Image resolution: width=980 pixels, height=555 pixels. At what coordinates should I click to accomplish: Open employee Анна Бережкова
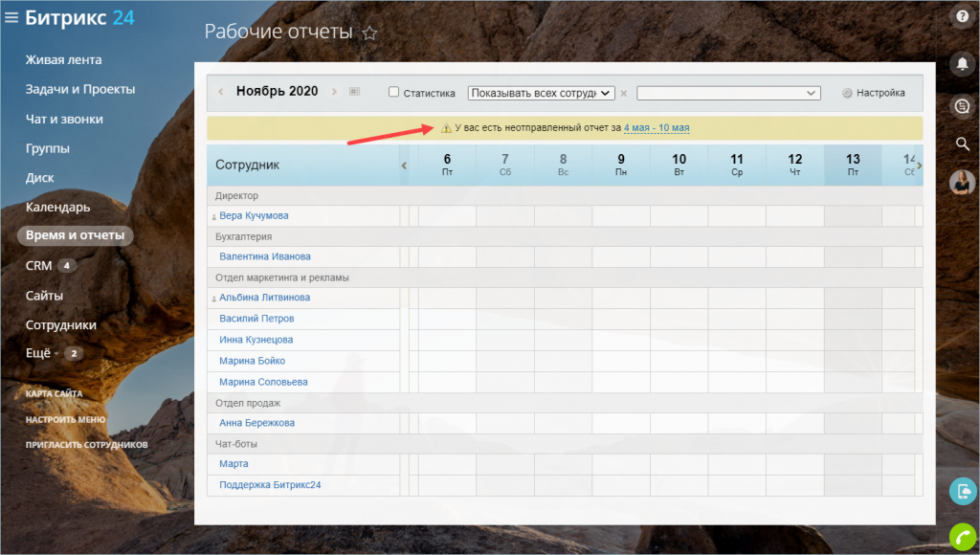tap(256, 423)
